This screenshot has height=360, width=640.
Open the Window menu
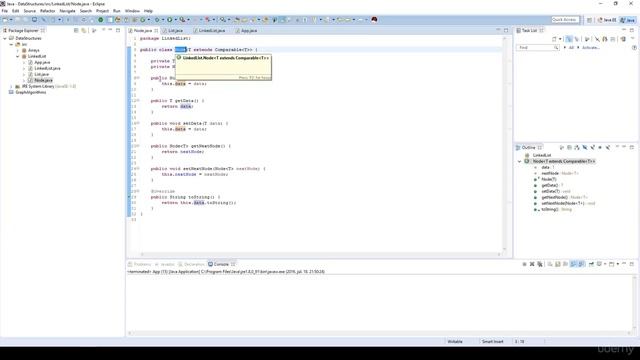point(132,11)
